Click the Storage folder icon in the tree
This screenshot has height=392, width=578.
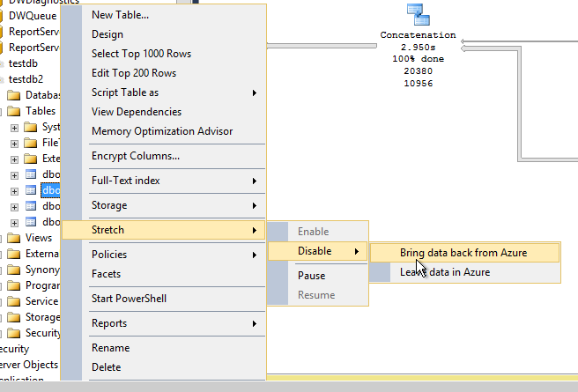tap(14, 317)
